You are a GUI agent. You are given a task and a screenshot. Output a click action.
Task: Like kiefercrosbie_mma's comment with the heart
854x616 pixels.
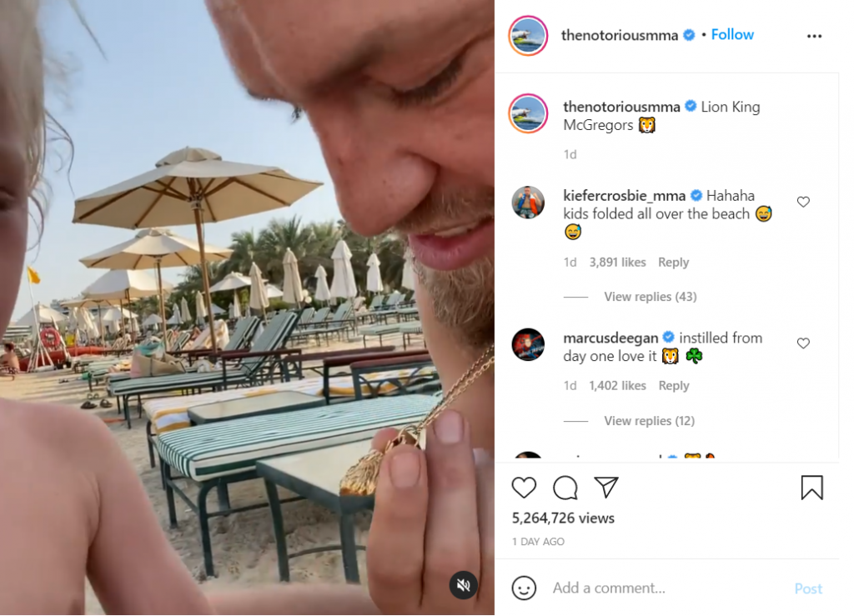803,201
